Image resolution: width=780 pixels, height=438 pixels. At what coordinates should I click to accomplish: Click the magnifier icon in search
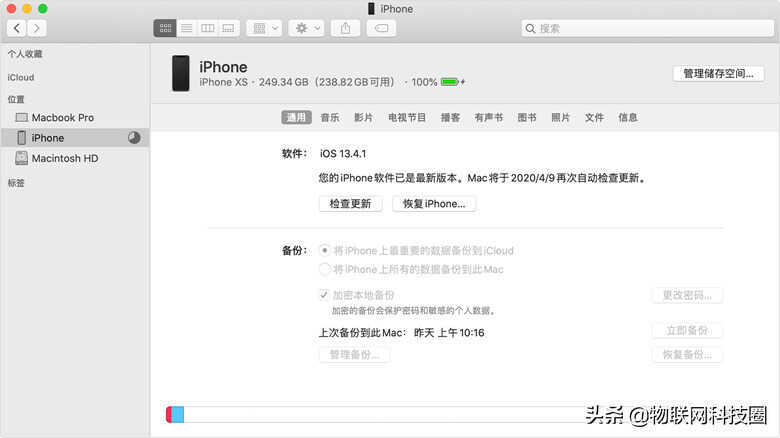coord(530,29)
